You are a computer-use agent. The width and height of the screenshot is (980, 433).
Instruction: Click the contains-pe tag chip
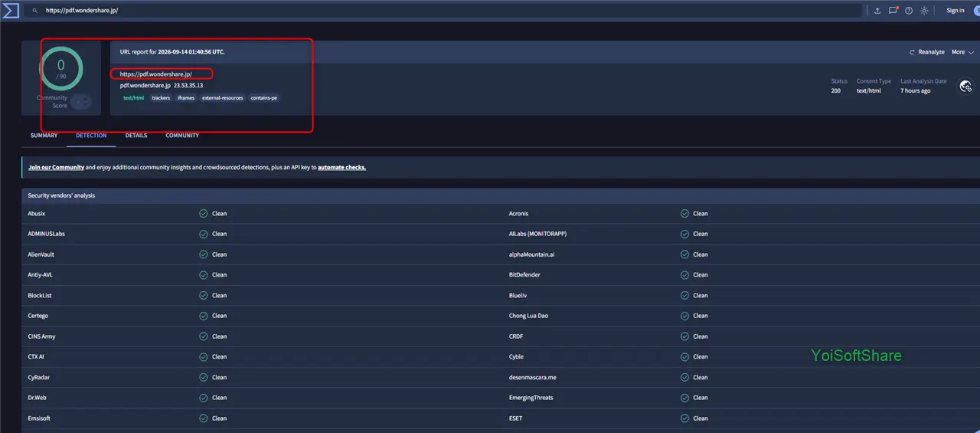point(264,98)
